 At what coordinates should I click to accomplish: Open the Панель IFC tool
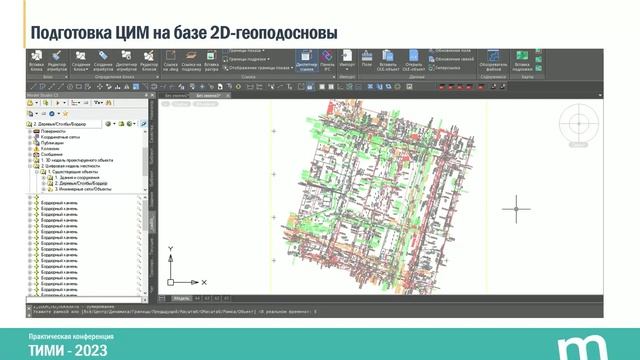pyautogui.click(x=327, y=61)
